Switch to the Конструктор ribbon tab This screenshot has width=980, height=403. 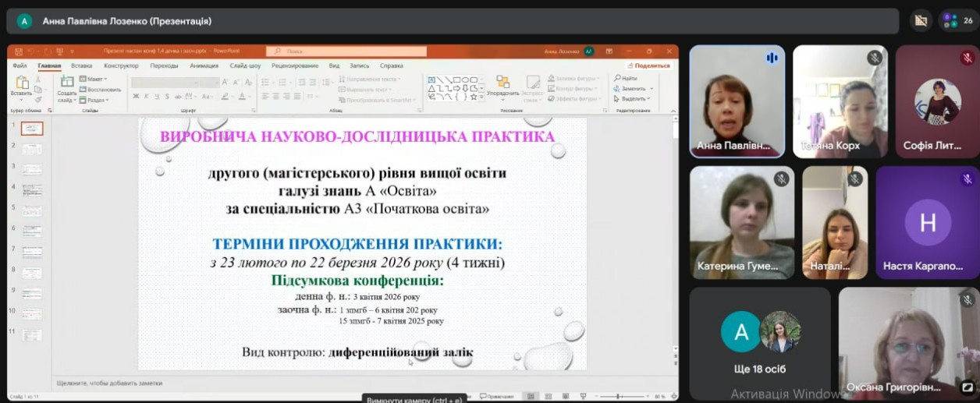(121, 65)
